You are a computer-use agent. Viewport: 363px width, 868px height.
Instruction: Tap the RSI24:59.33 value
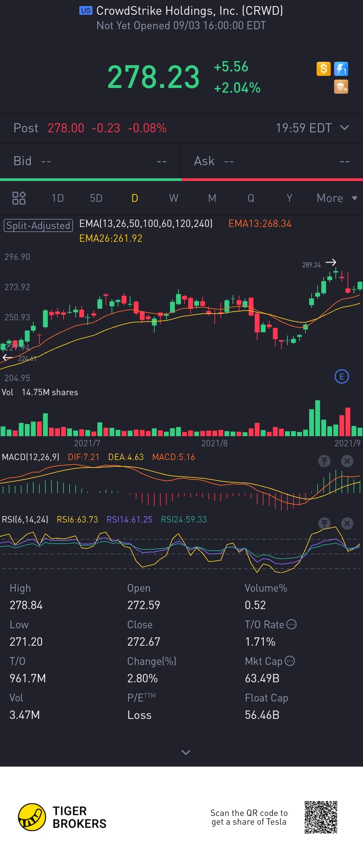click(x=184, y=519)
